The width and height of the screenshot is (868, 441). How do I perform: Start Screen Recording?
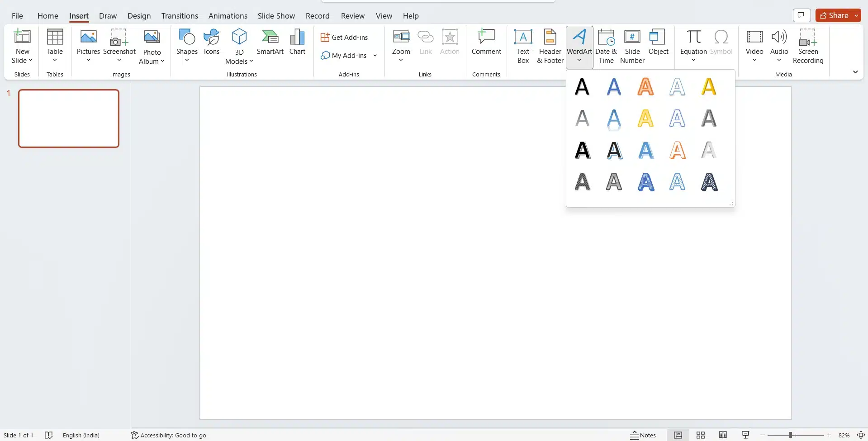[x=808, y=46]
